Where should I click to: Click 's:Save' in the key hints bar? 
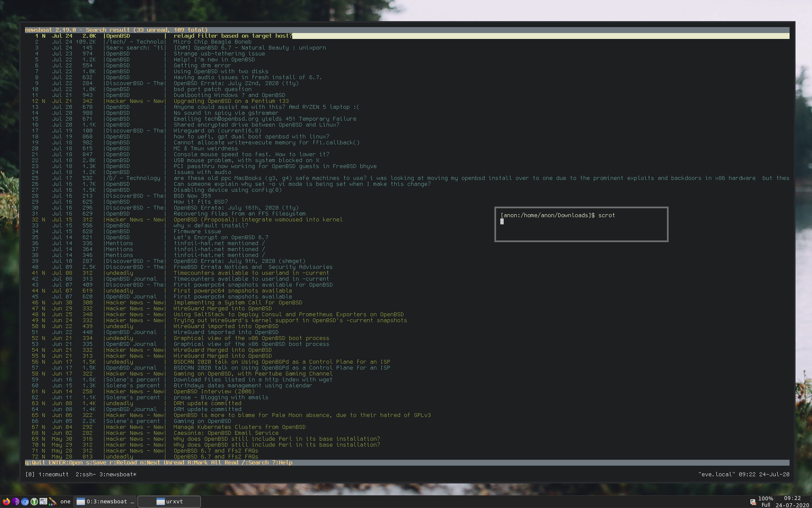96,463
